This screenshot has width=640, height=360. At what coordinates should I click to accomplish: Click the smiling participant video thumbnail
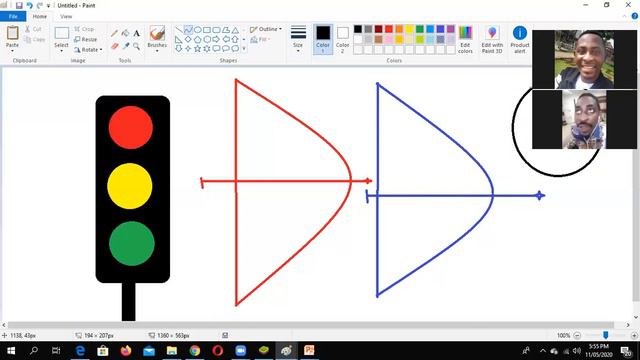(584, 59)
